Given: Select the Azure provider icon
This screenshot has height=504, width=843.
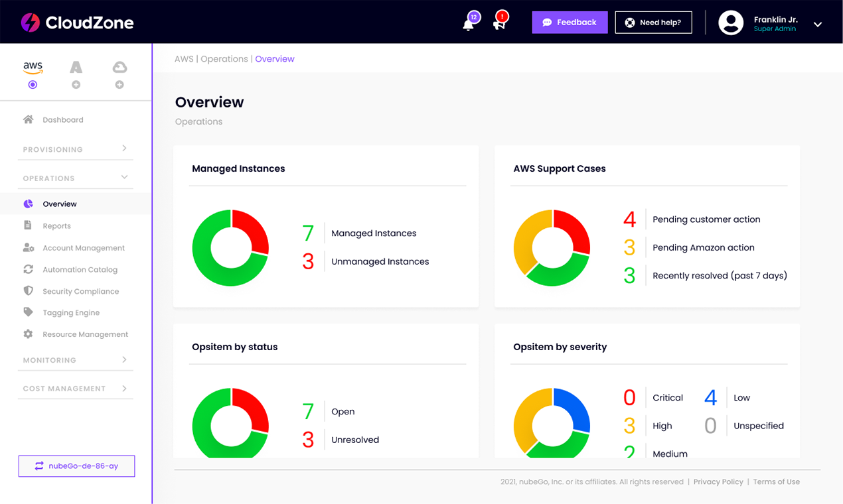Looking at the screenshot, I should pos(76,67).
